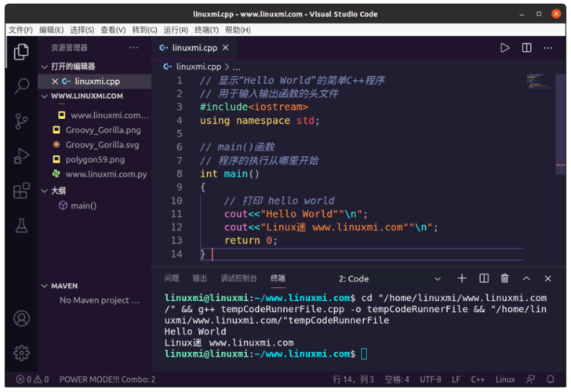The image size is (571, 392).
Task: Open the Search view icon
Action: (x=21, y=86)
